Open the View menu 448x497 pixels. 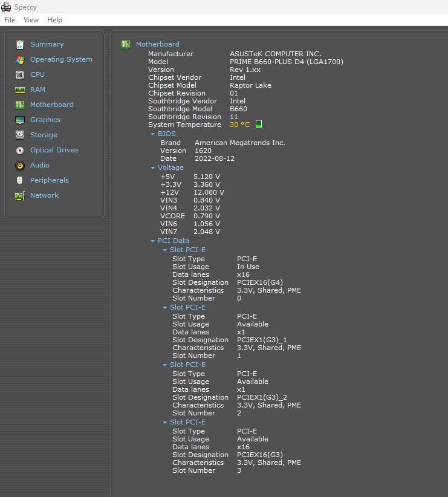coord(31,20)
